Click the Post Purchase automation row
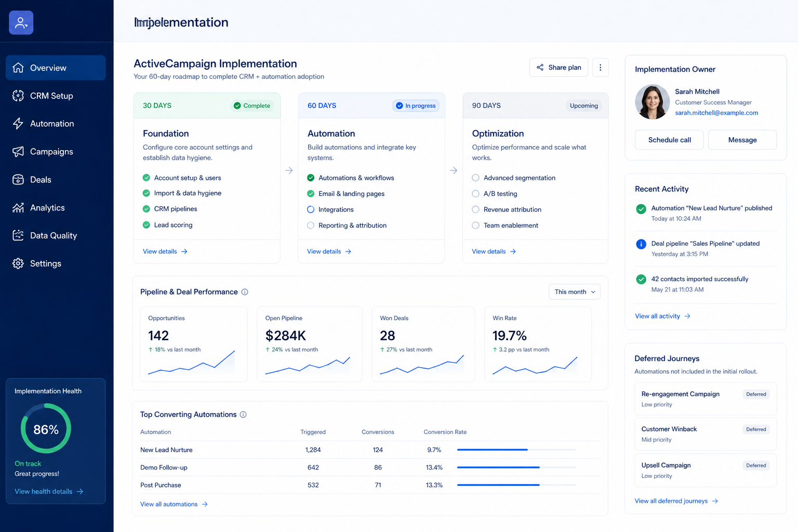The image size is (798, 532). pyautogui.click(x=370, y=485)
